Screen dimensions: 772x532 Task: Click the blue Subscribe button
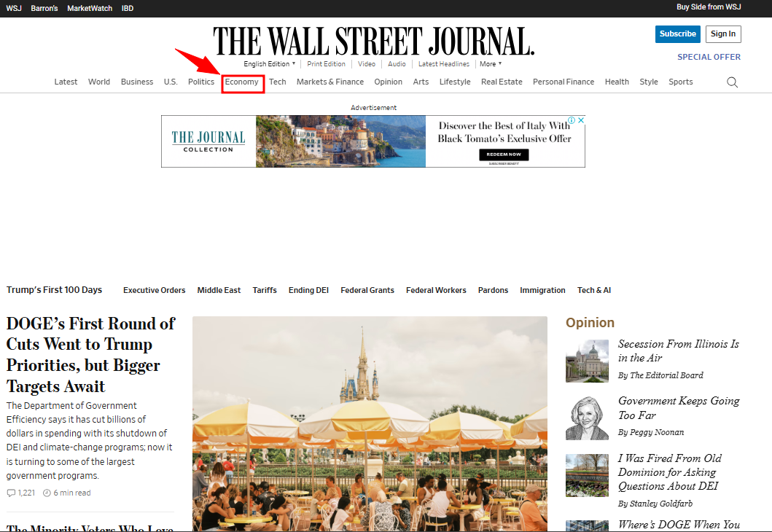(677, 34)
